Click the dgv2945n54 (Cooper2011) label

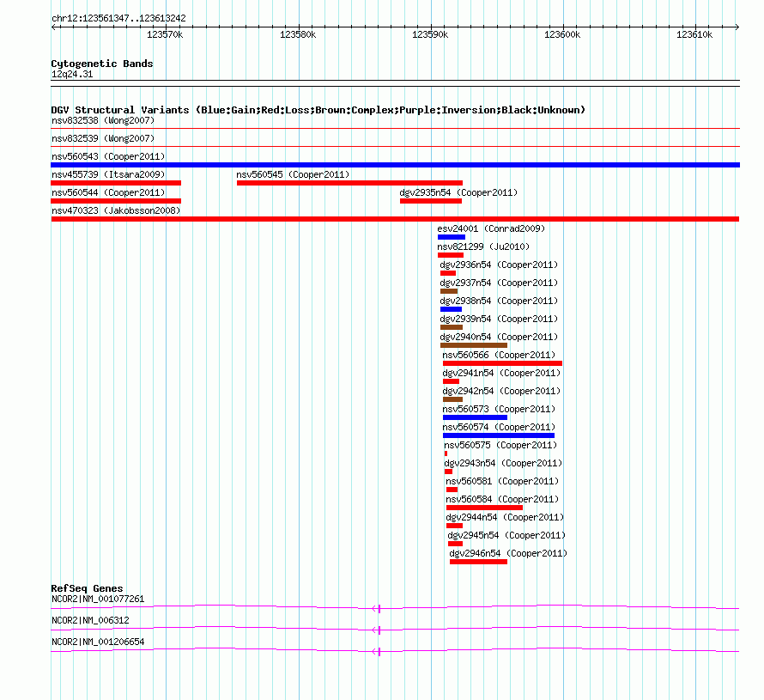[506, 535]
